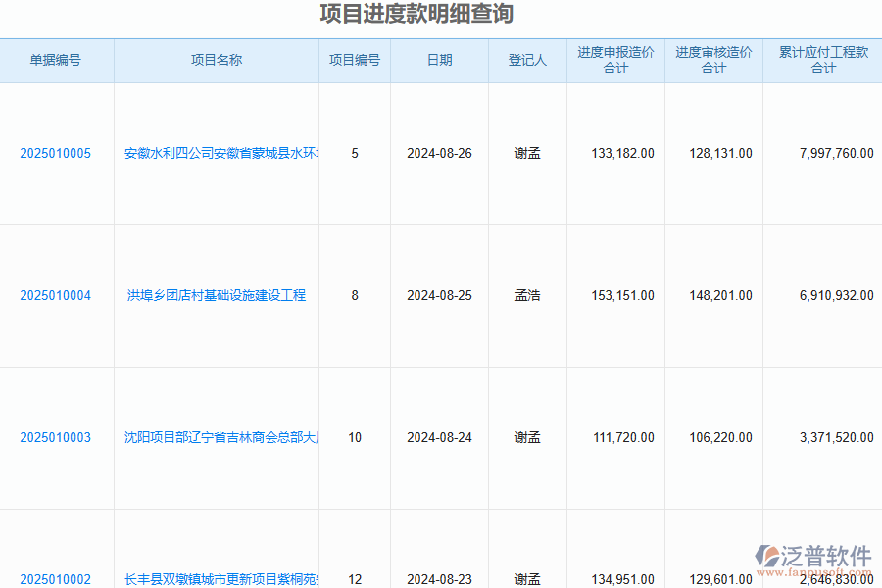Open the 安徽水利四公司 project name link
The height and width of the screenshot is (588, 882).
click(x=216, y=153)
